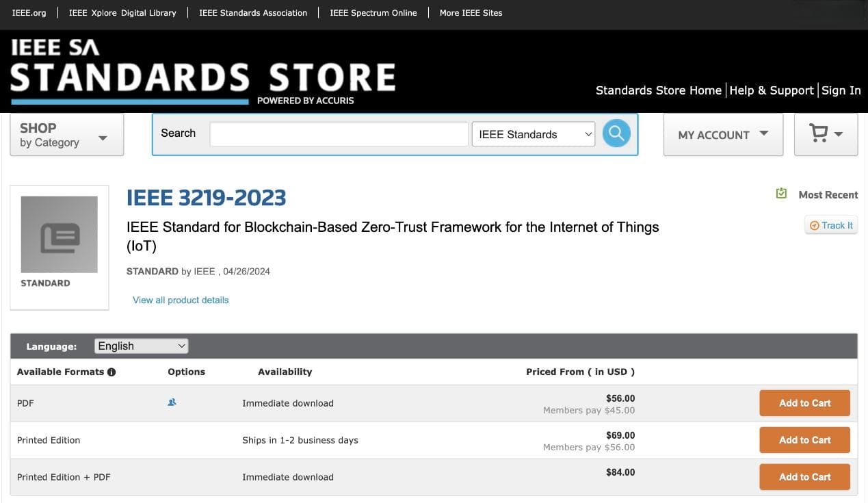Open IEEE Xplore Digital Library link
This screenshot has width=868, height=503.
coord(122,12)
